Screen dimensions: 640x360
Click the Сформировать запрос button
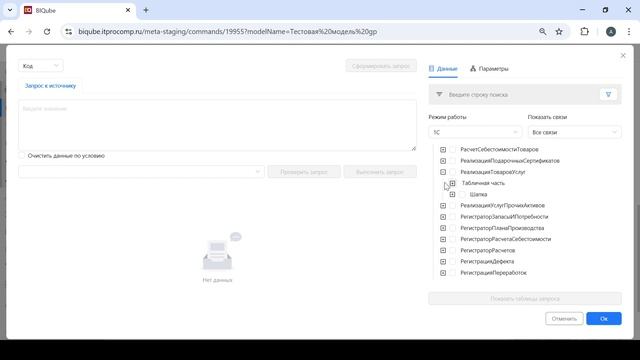coord(381,66)
